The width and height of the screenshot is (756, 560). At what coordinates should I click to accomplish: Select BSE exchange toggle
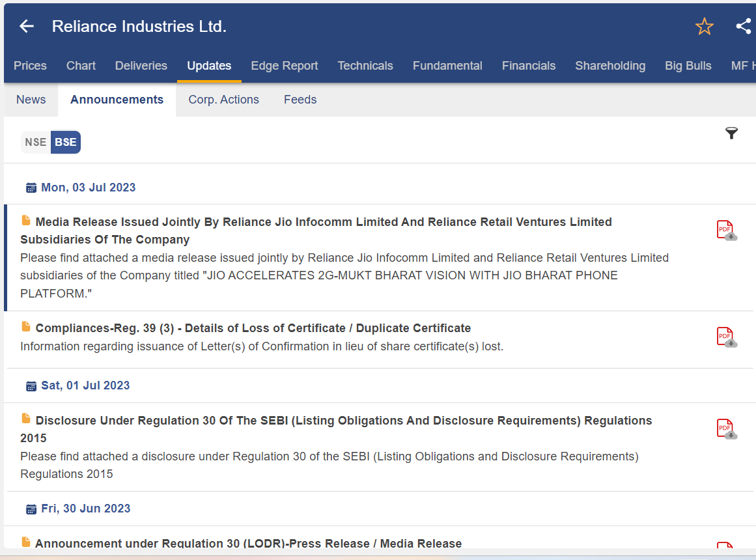66,142
